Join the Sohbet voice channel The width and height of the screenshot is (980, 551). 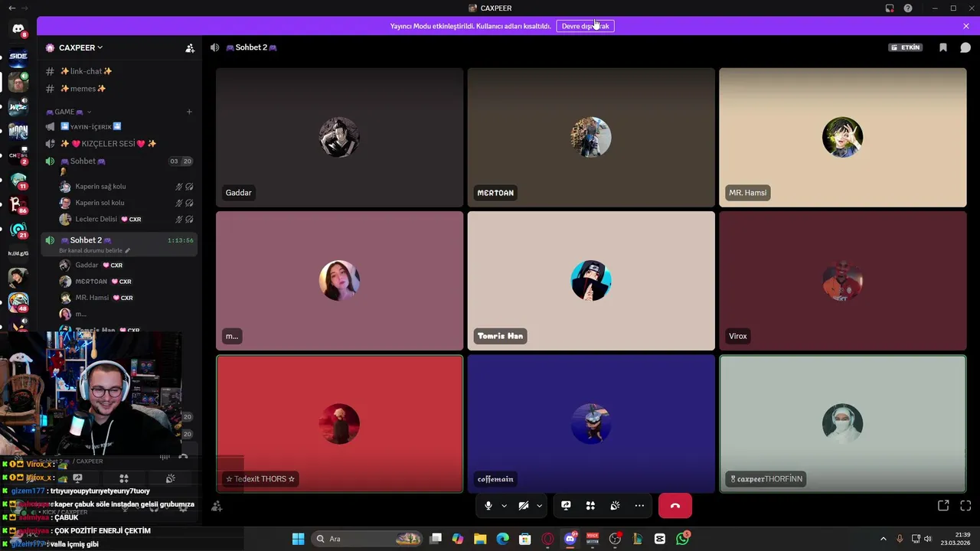(120, 161)
